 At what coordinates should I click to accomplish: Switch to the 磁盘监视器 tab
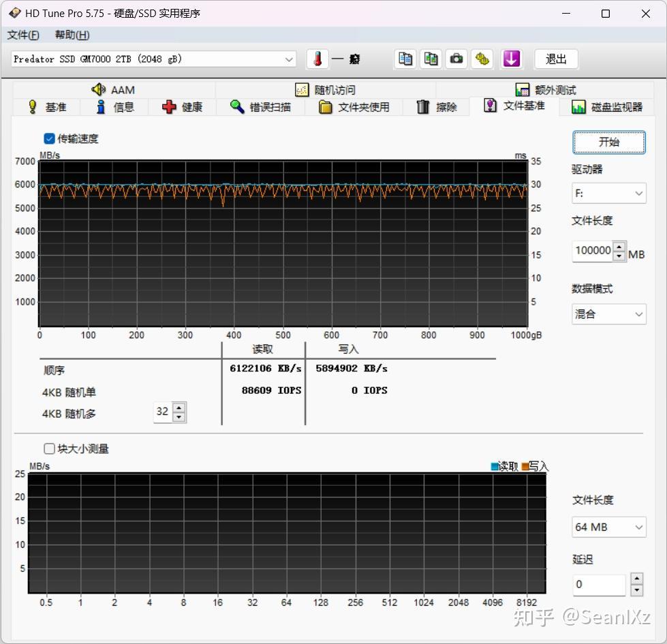coord(606,107)
